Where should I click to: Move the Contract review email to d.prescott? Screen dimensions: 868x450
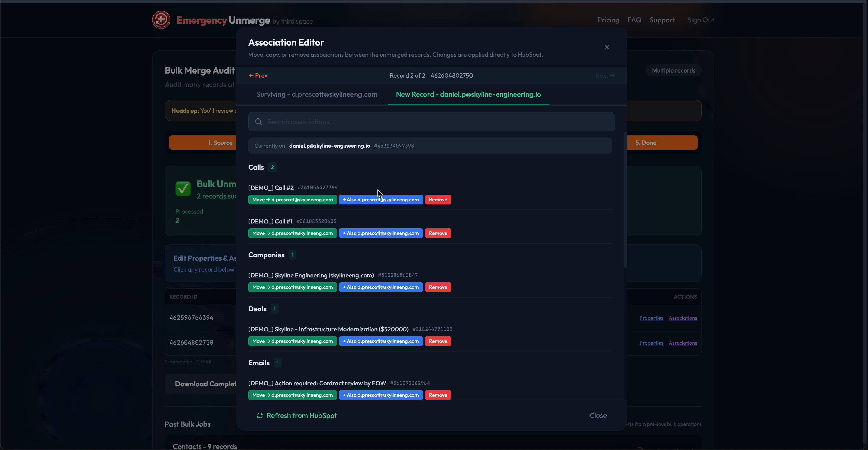tap(292, 395)
